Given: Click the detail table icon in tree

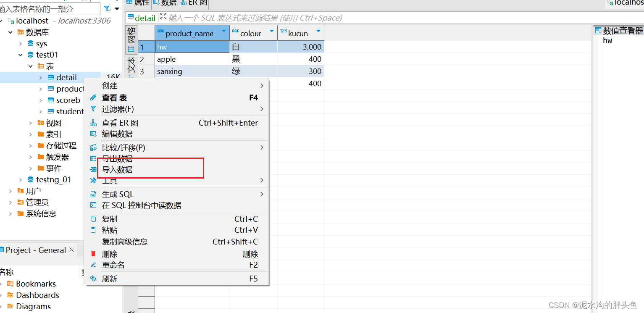Looking at the screenshot, I should (51, 78).
